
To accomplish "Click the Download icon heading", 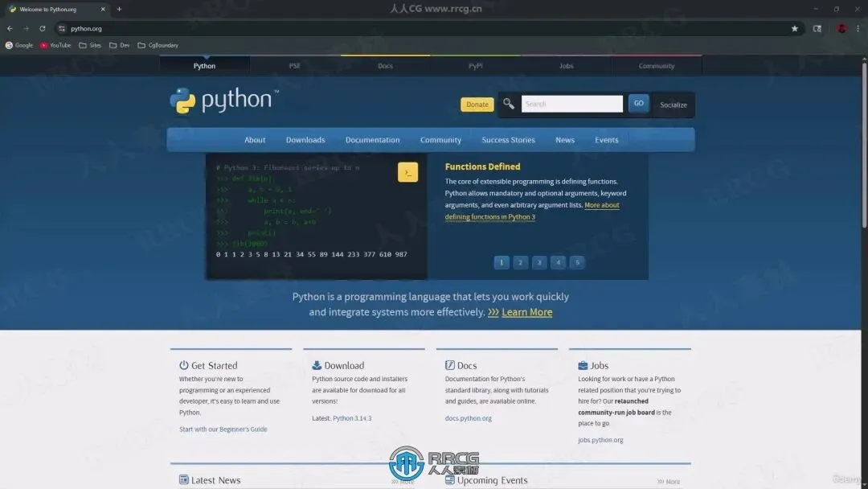I will (x=338, y=365).
